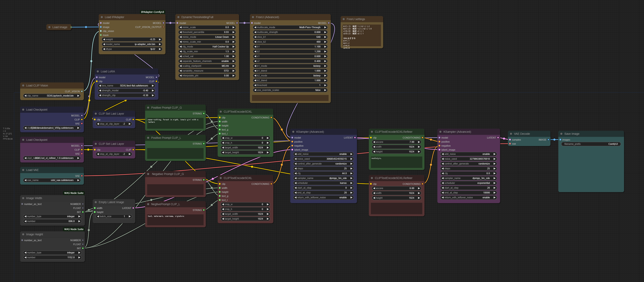644x282 pixels.
Task: Click the WAS Node Suite badge above Image Width
Action: [x=74, y=193]
